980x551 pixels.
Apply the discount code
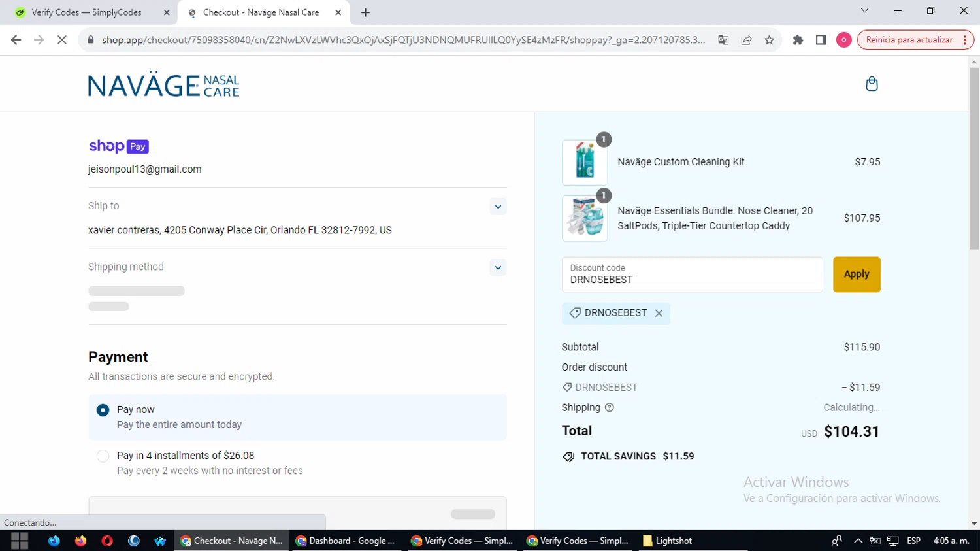[x=857, y=275]
